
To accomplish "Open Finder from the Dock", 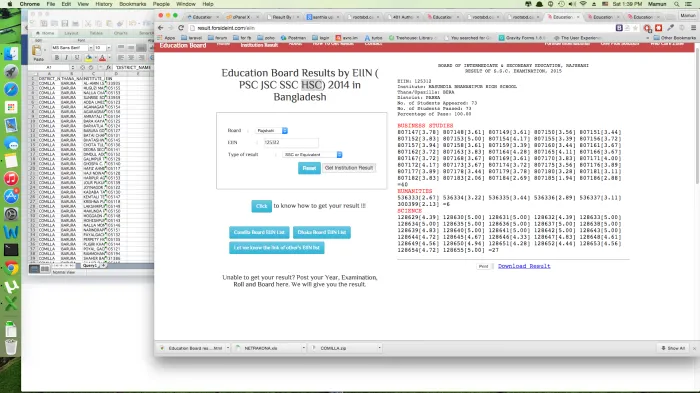I will 11,54.
